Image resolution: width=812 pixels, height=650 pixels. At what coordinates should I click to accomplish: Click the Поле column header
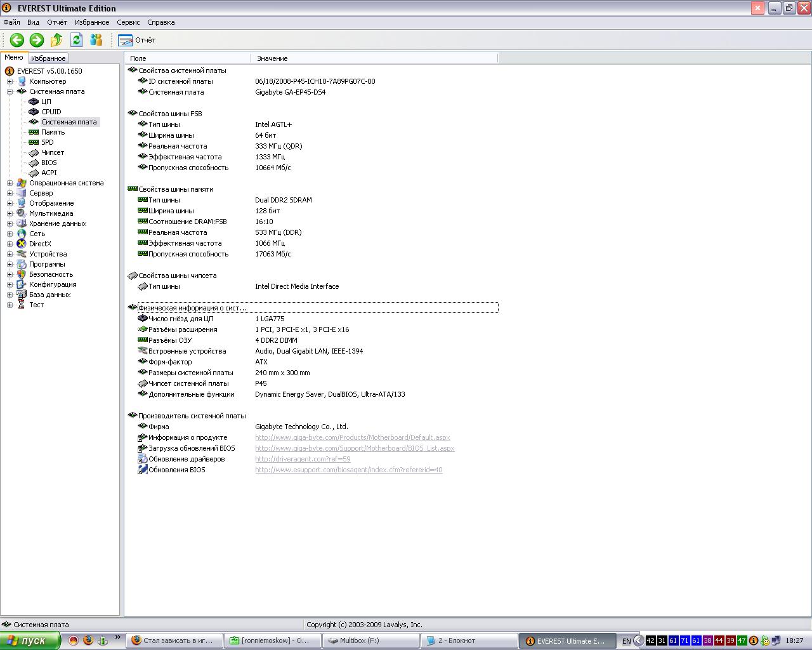coord(188,58)
